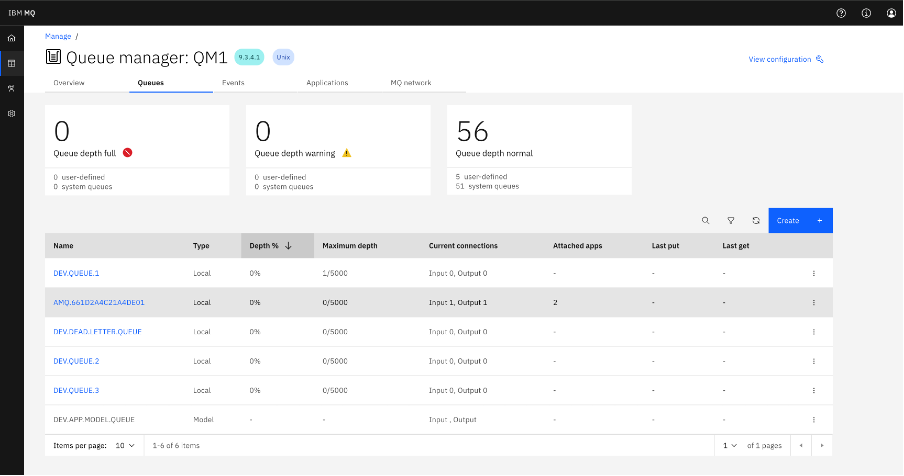
Task: Click the Queue depth normal tile
Action: [539, 149]
